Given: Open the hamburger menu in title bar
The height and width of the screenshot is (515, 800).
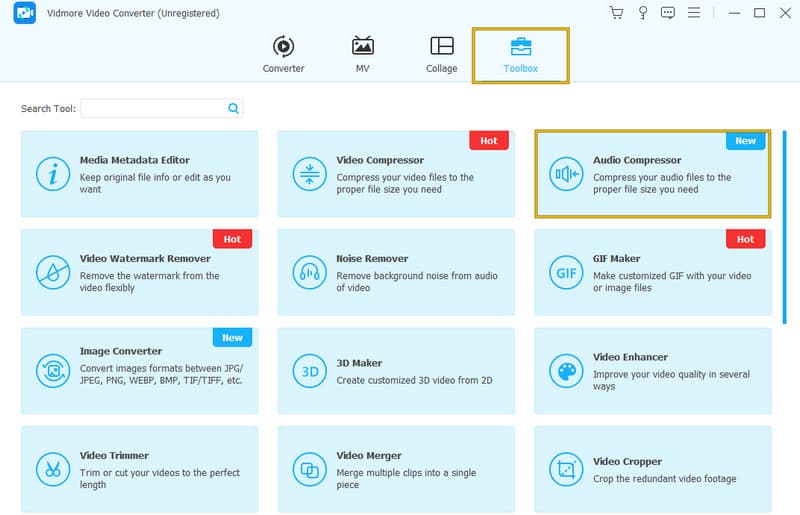Looking at the screenshot, I should 695,13.
